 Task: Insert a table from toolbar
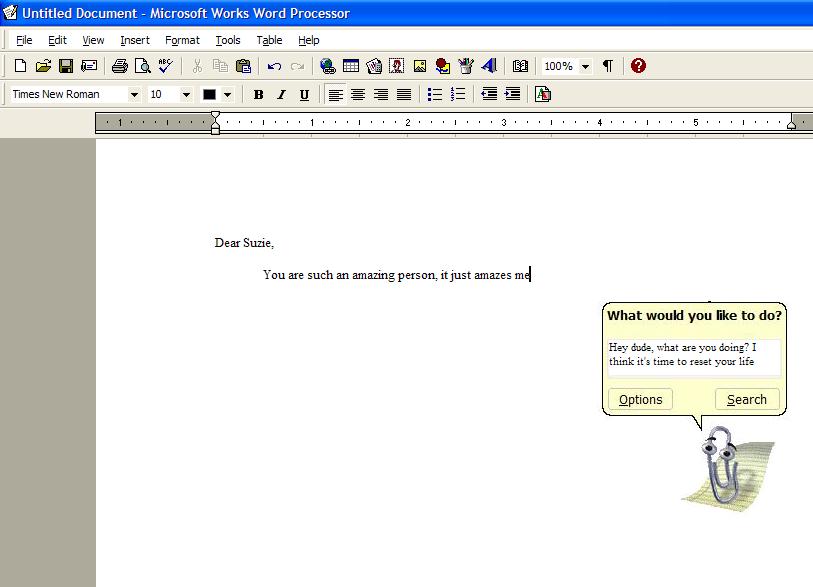point(351,66)
